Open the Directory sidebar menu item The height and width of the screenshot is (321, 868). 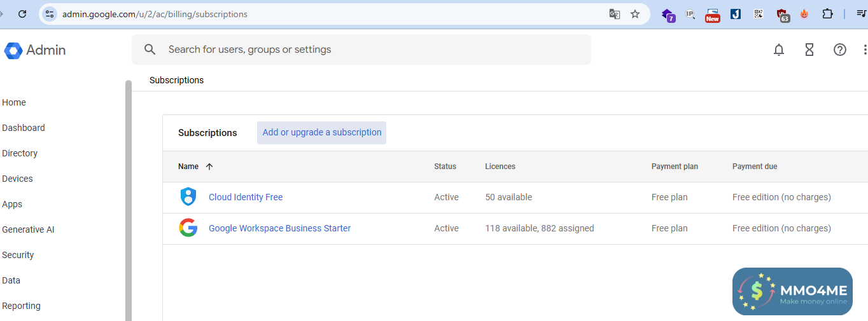point(20,153)
